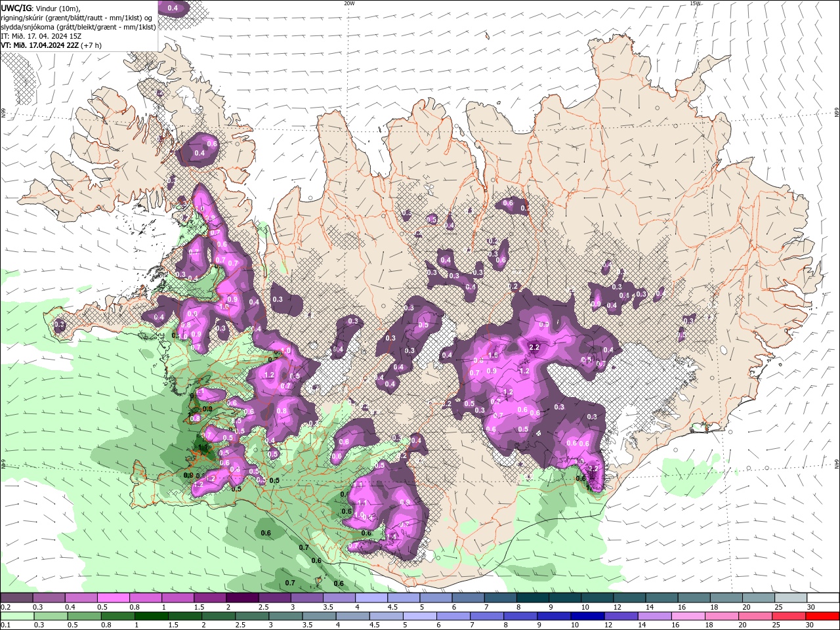The height and width of the screenshot is (630, 840).
Task: Pick the orchid 0.8 swatch in snow scale
Action: [x=145, y=598]
